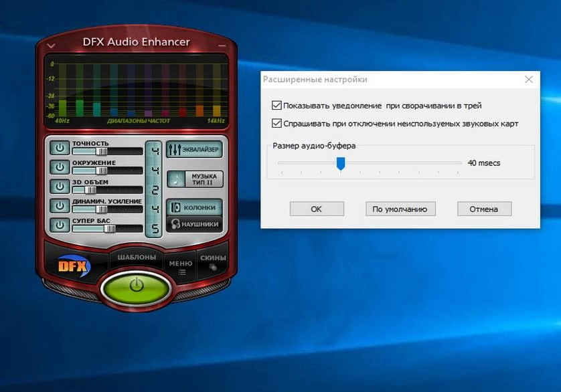Screen dimensions: 561x392
Task: Click OK in advanced settings
Action: [x=317, y=209]
